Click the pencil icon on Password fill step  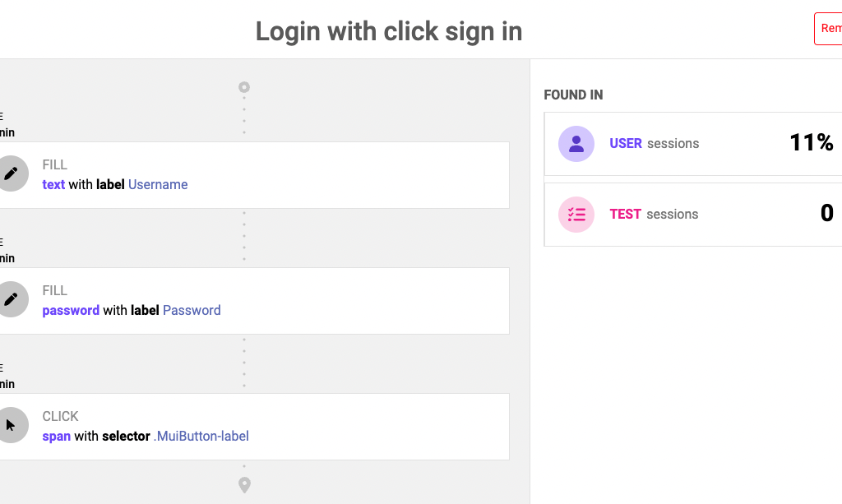tap(11, 299)
